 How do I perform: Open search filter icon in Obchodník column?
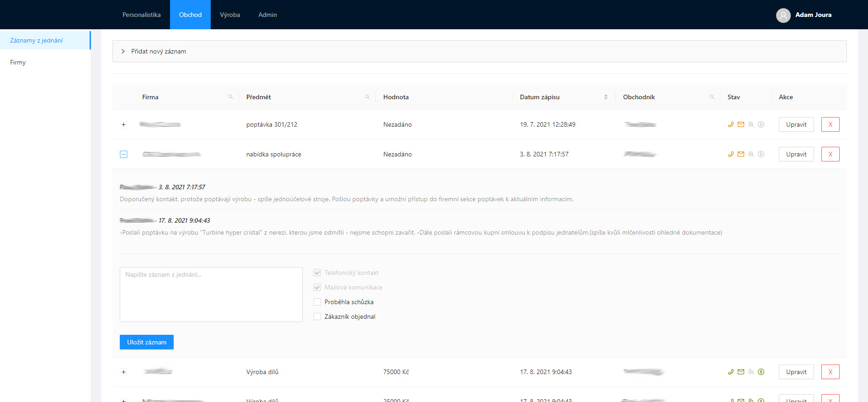tap(712, 97)
